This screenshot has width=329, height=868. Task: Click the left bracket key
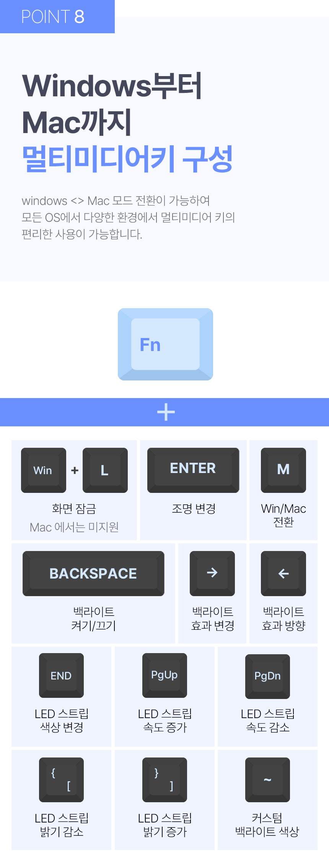point(61,780)
